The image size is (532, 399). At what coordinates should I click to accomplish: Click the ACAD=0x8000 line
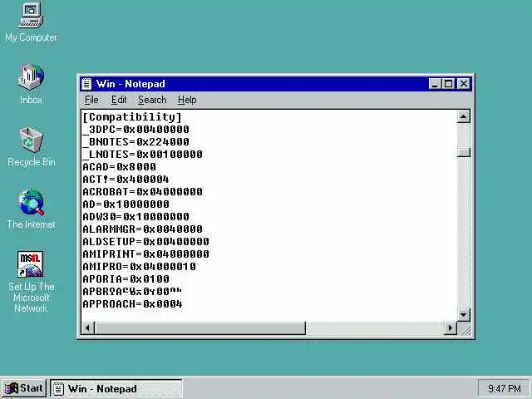pos(119,167)
